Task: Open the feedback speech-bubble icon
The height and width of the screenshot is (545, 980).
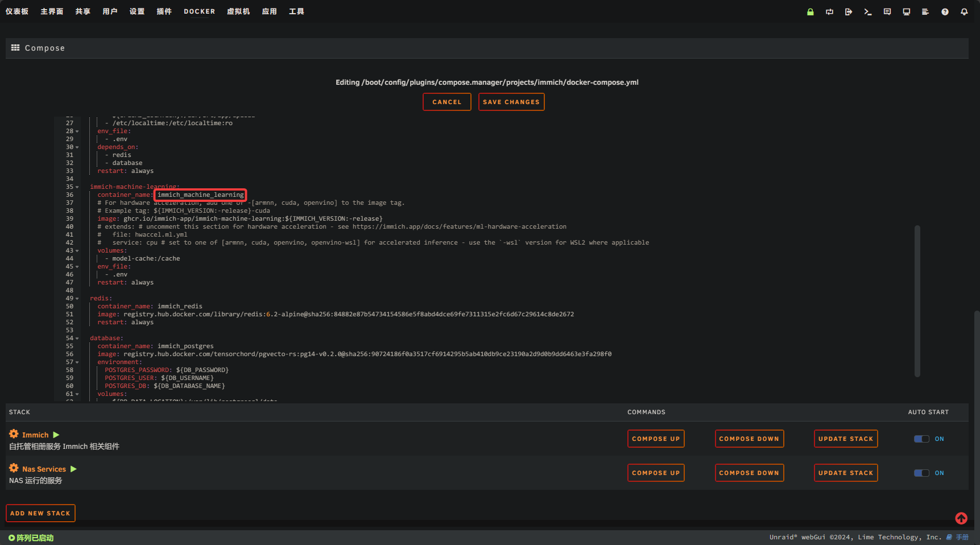Action: (887, 12)
